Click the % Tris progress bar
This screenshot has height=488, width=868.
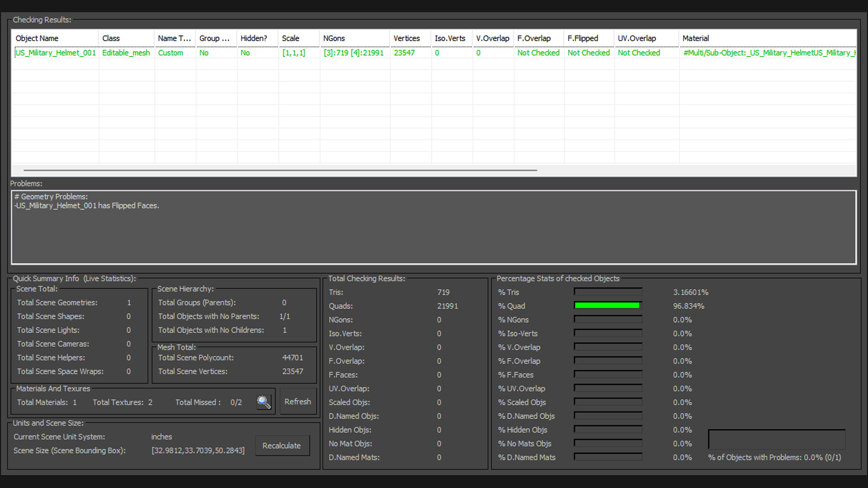tap(608, 292)
